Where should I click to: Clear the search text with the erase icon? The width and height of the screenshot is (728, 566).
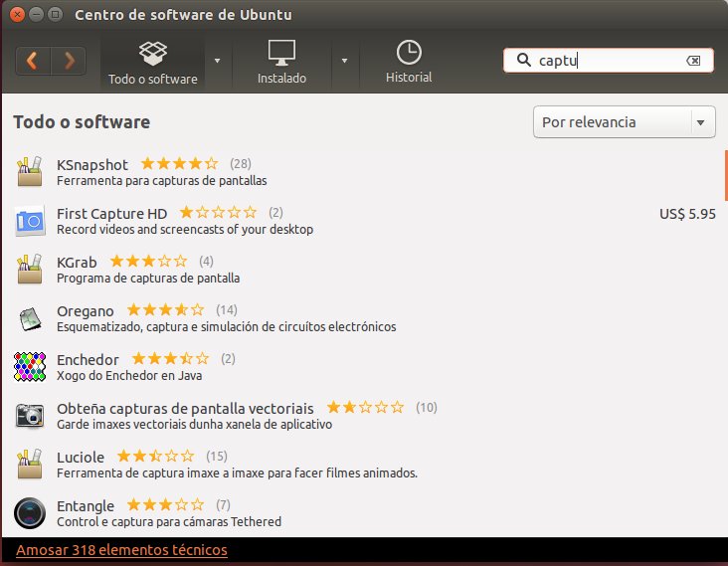[693, 61]
